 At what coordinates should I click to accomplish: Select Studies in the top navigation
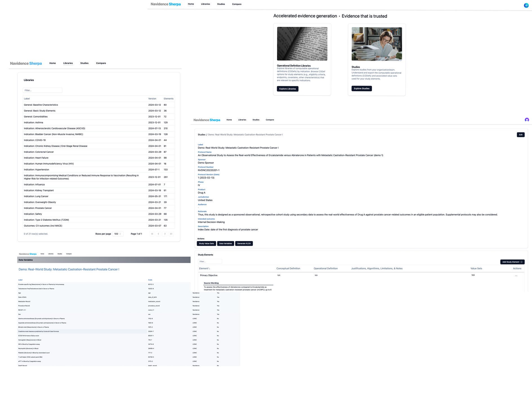(x=221, y=4)
